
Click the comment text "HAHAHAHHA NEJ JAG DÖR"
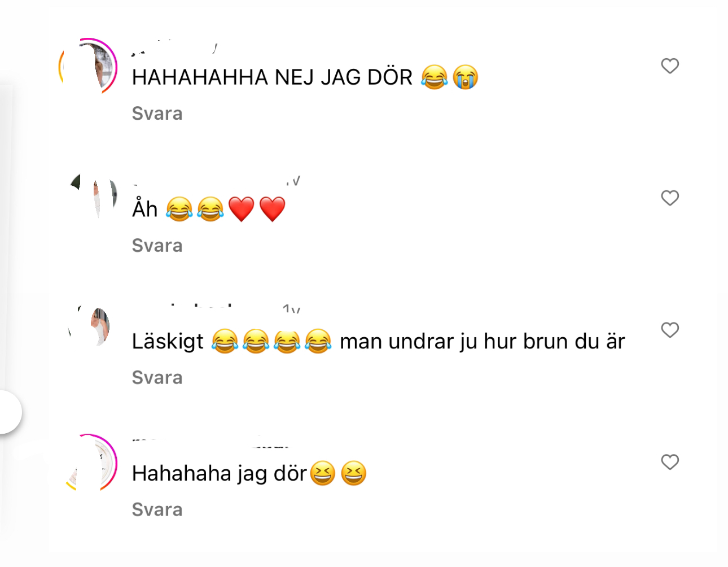tap(272, 77)
